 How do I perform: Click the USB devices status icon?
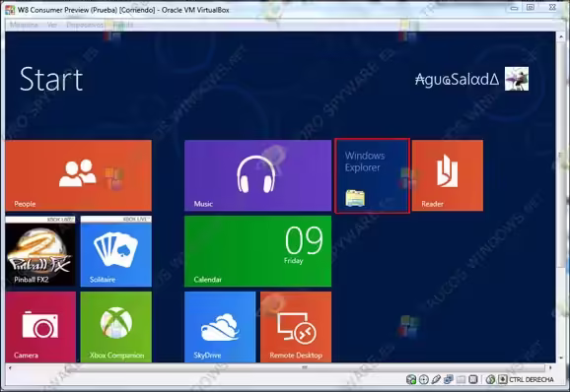[x=436, y=379]
